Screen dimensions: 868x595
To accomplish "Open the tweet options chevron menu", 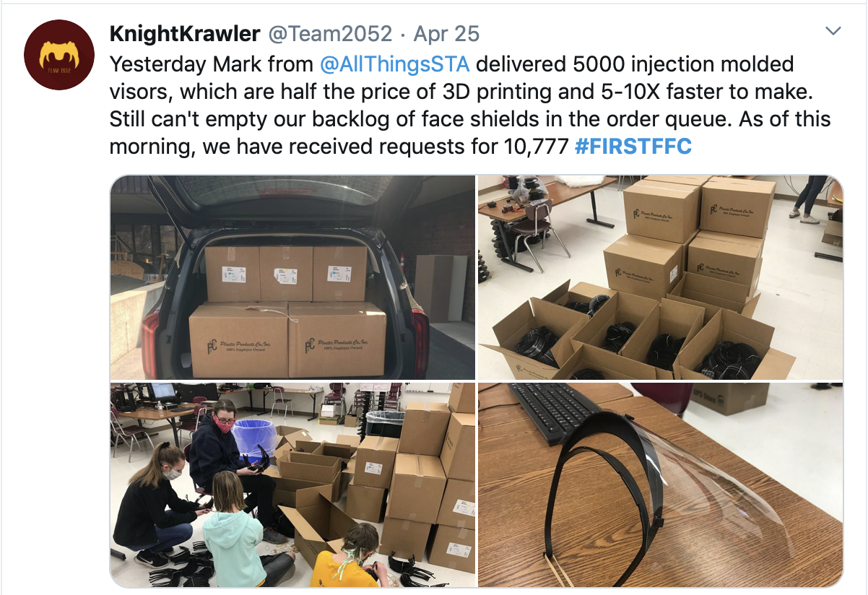I will point(833,31).
